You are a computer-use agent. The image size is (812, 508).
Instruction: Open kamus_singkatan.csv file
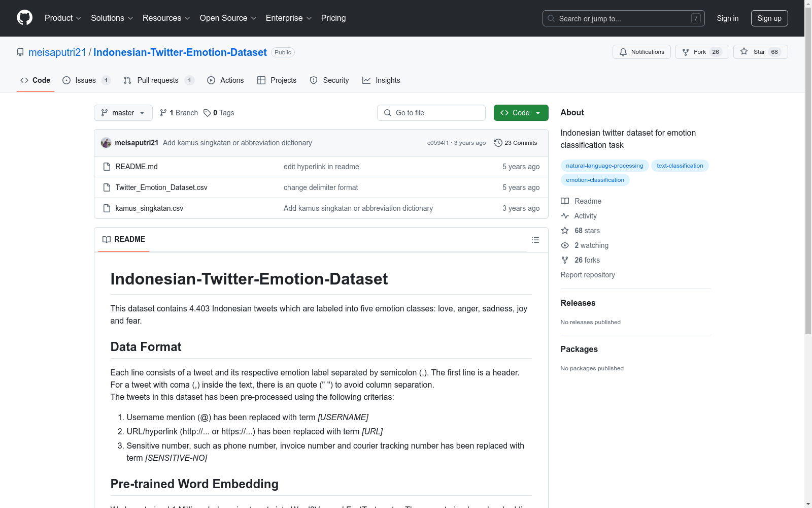(149, 208)
